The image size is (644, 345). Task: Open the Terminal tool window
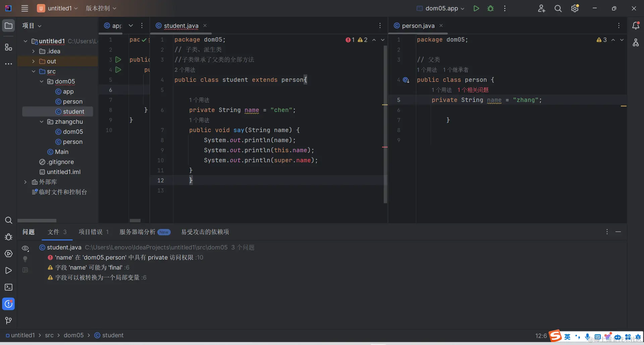8,287
